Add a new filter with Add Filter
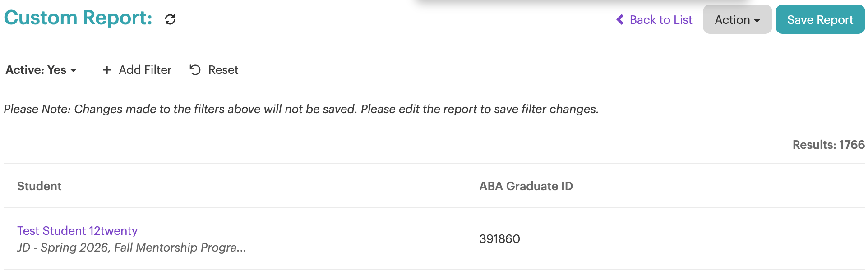The image size is (868, 275). (x=137, y=70)
